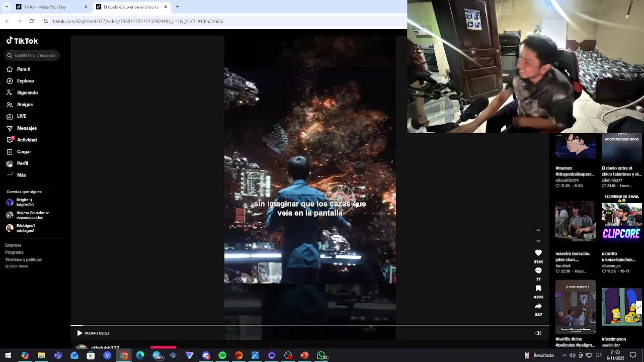Open the EA app from the taskbar

pyautogui.click(x=239, y=355)
